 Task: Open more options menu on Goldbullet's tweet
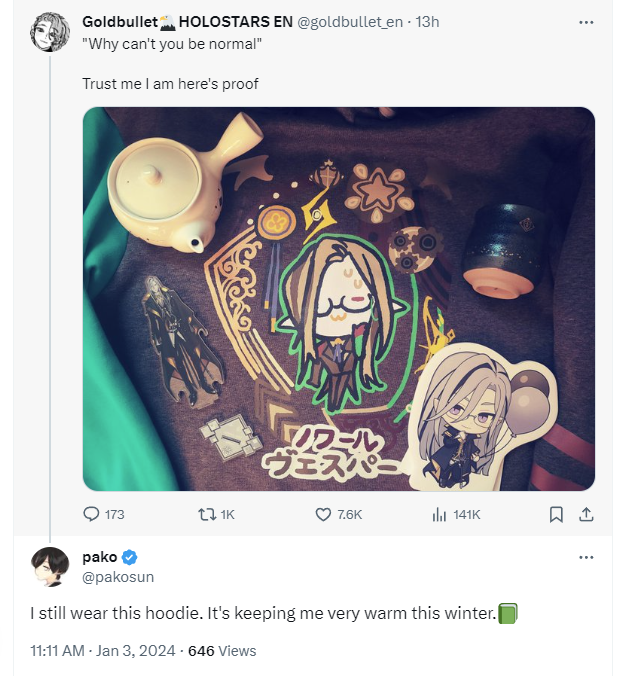(586, 22)
